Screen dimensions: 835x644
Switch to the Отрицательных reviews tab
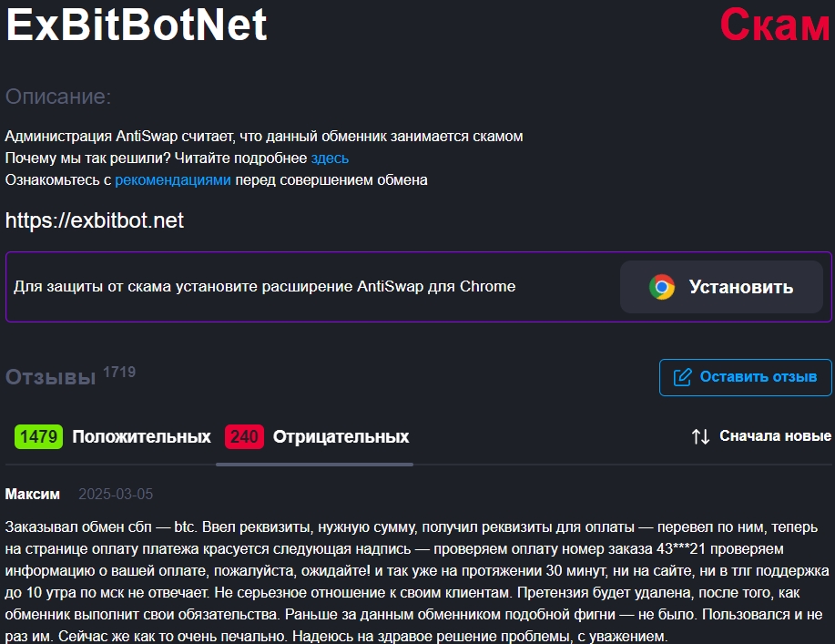click(341, 436)
